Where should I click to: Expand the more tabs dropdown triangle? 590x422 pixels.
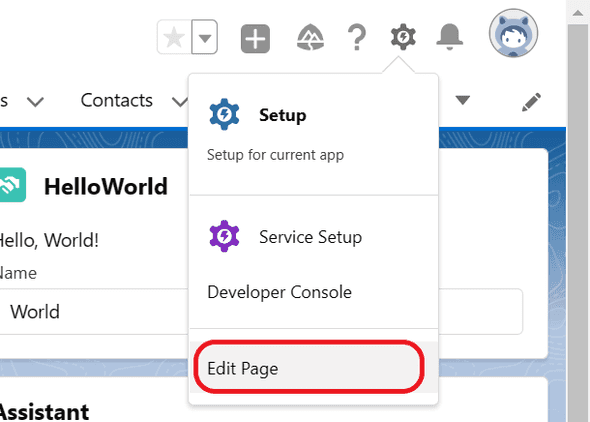[462, 100]
